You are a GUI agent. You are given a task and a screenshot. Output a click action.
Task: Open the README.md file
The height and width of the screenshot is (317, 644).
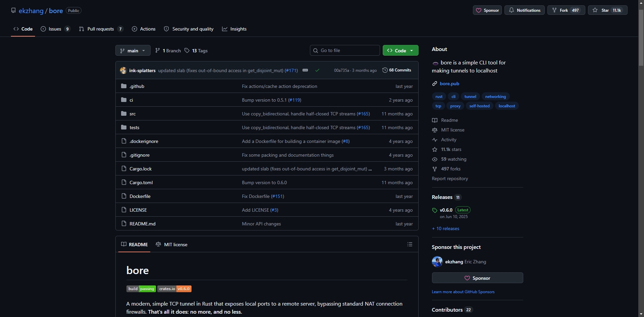click(x=142, y=224)
